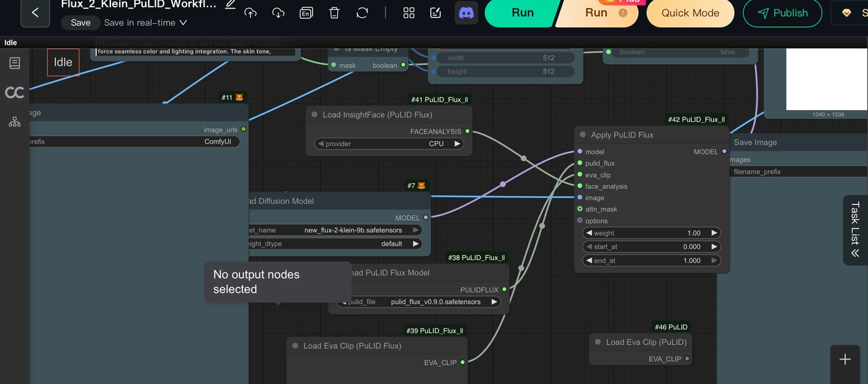Refresh the workflow with the circular arrows icon
This screenshot has height=384, width=868.
click(x=363, y=12)
